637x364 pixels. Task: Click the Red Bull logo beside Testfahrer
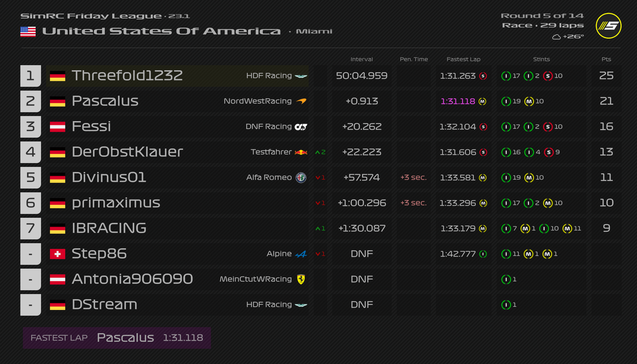point(301,152)
